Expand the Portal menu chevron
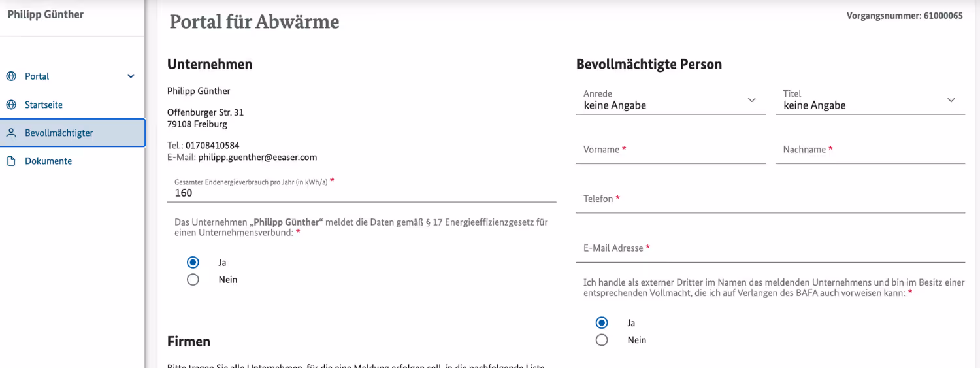Viewport: 980px width, 368px height. (131, 76)
